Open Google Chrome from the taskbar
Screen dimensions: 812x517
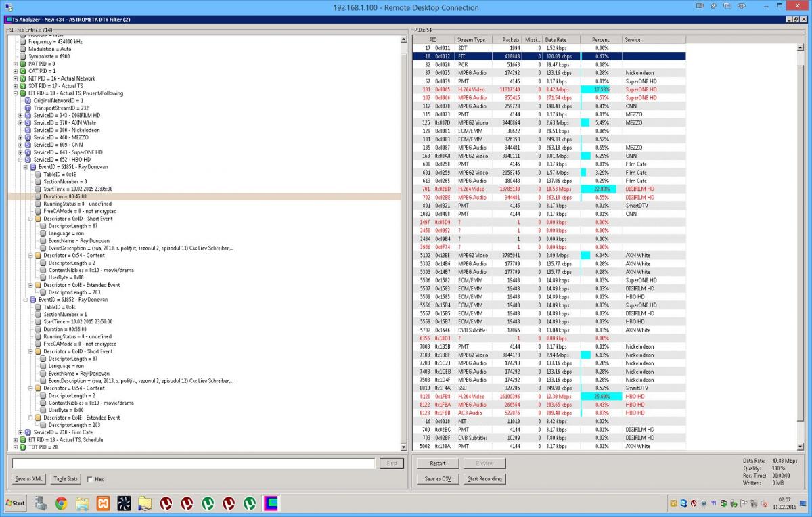(x=61, y=503)
